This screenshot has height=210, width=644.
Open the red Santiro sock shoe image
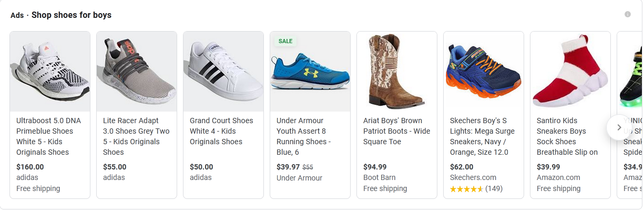tap(570, 72)
